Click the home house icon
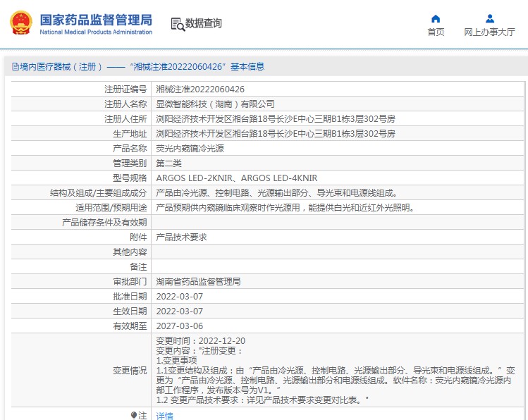528x420 pixels. (436, 18)
